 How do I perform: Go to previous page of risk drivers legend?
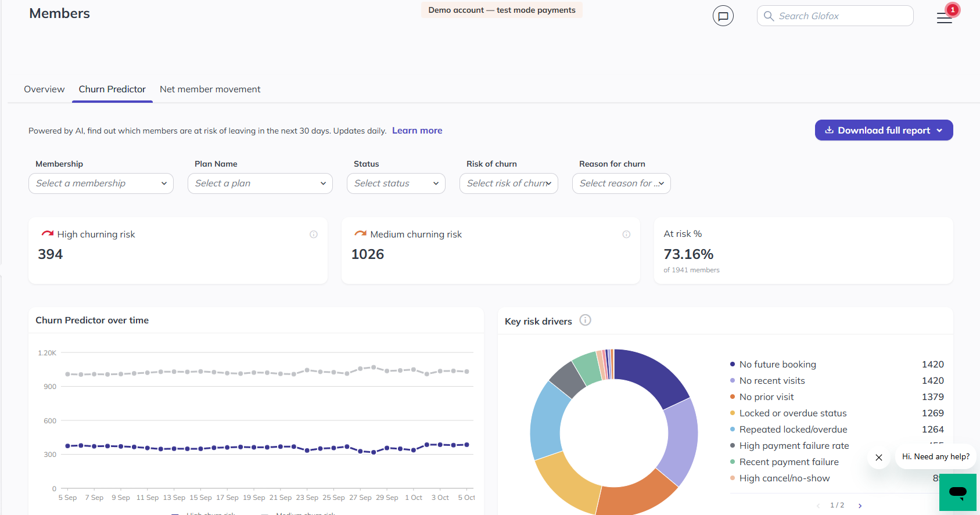click(819, 506)
